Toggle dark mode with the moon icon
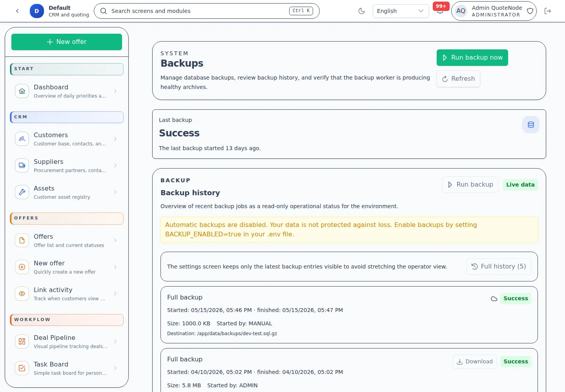This screenshot has width=565, height=392. coord(362,11)
